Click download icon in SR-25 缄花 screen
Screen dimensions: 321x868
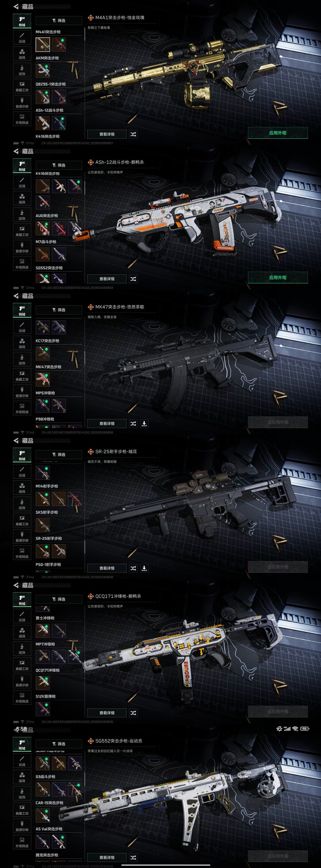click(144, 568)
